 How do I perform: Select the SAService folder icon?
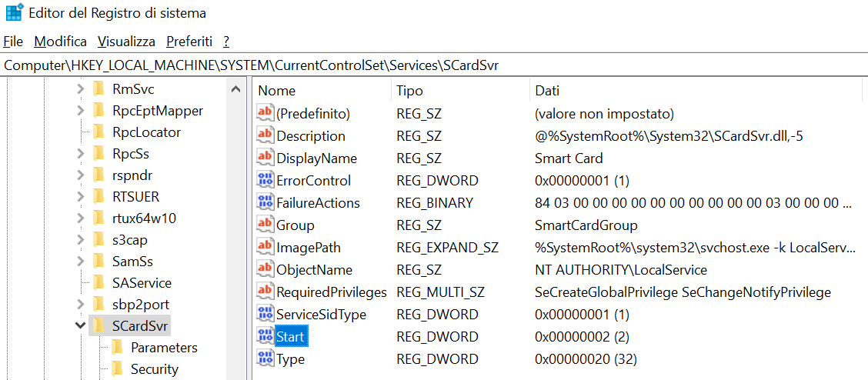(x=98, y=282)
